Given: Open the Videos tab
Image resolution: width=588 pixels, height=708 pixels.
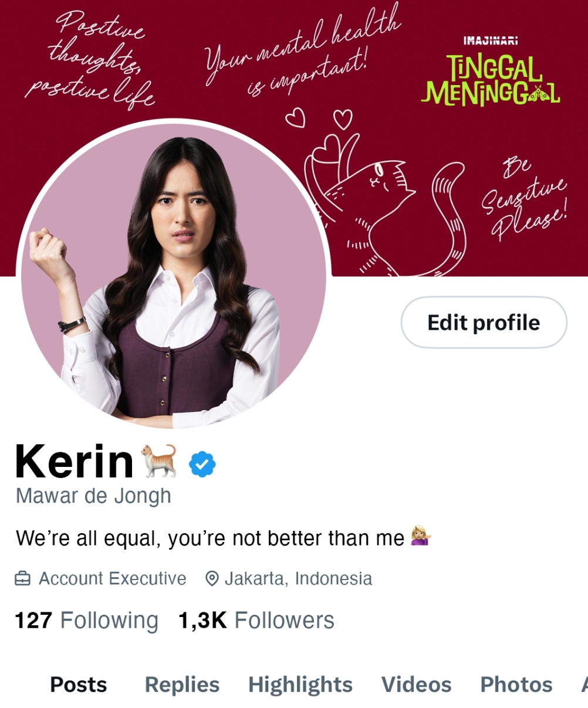Looking at the screenshot, I should click(417, 685).
